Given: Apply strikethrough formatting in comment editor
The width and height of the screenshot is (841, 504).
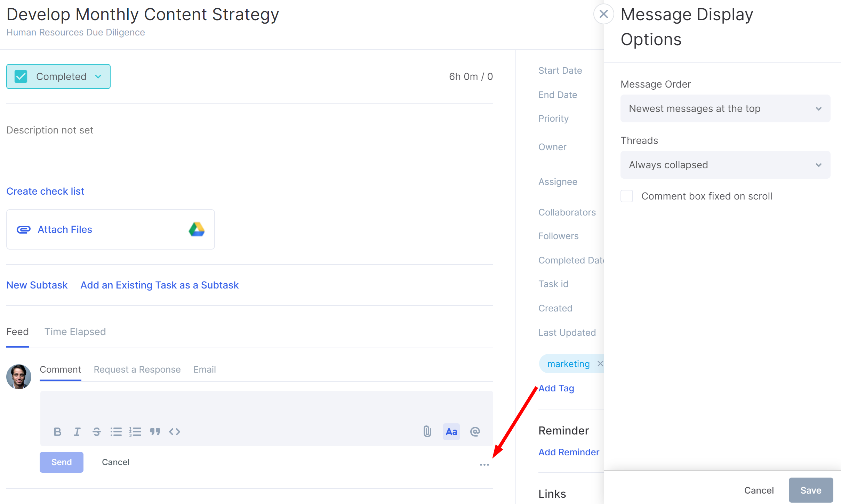Looking at the screenshot, I should pyautogui.click(x=96, y=432).
